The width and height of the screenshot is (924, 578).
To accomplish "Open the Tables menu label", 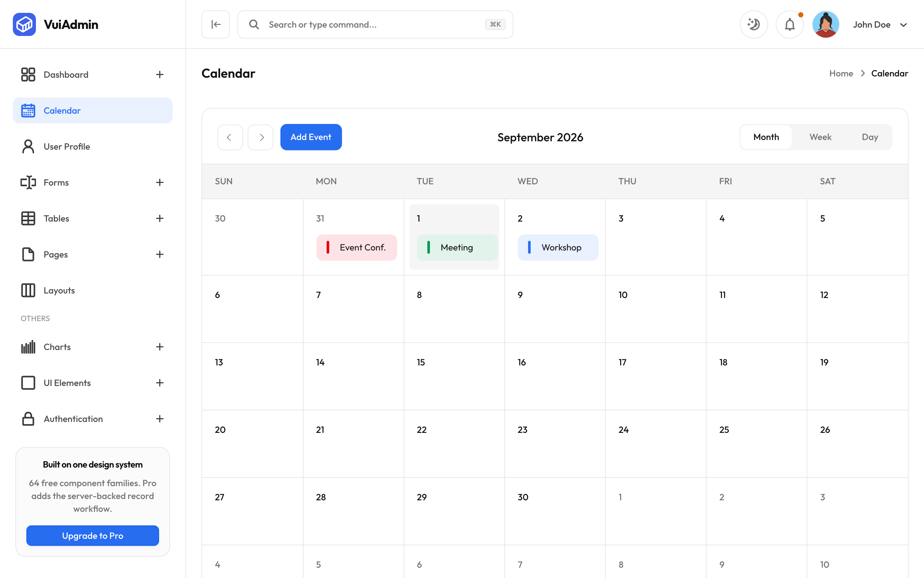I will coord(56,218).
